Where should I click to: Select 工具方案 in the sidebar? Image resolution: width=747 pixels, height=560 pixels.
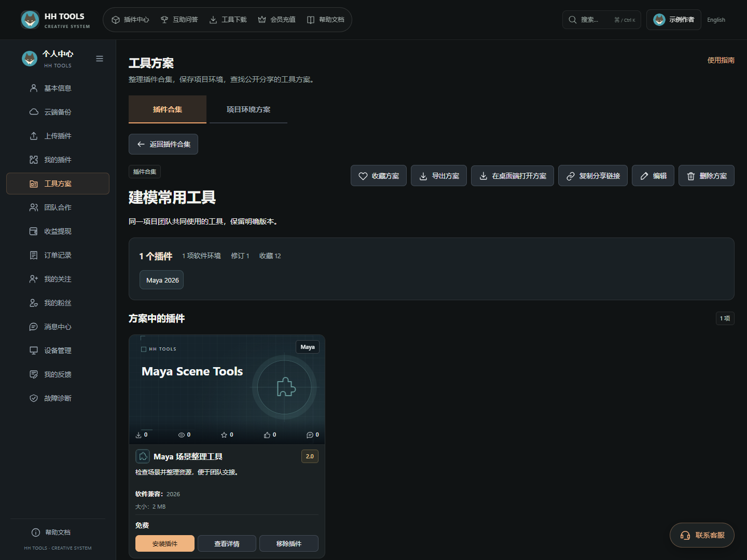(58, 184)
